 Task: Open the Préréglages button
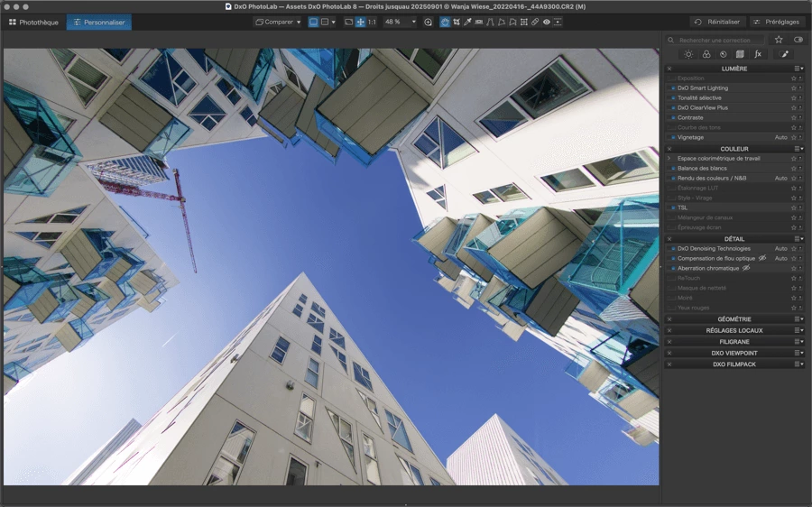click(776, 22)
